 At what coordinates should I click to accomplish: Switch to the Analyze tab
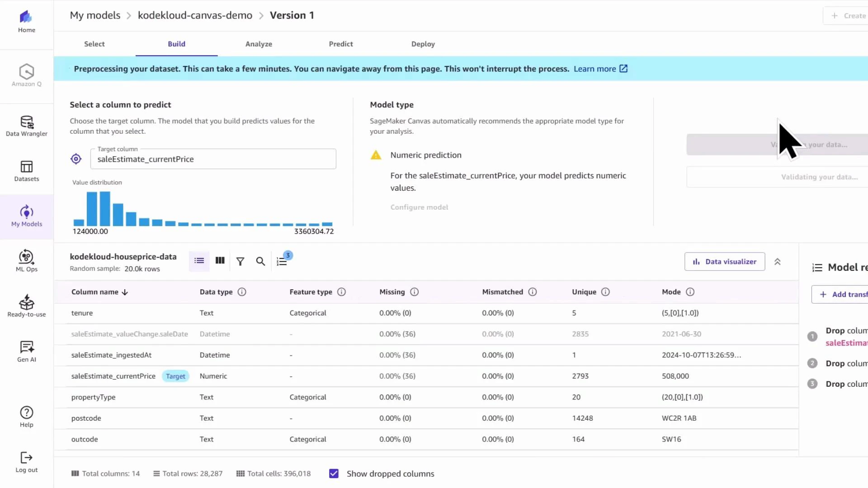(x=259, y=44)
